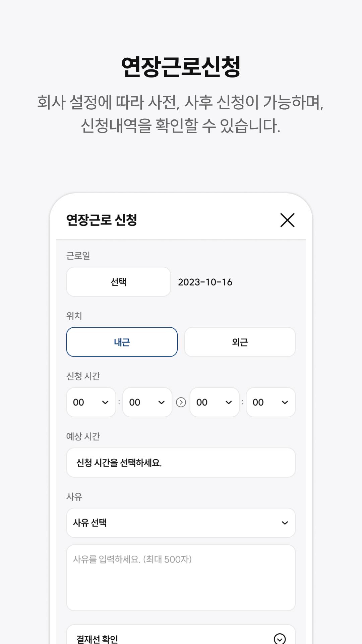Click the date 2023-10-16 text
Screen dimensions: 362x644
coord(205,282)
